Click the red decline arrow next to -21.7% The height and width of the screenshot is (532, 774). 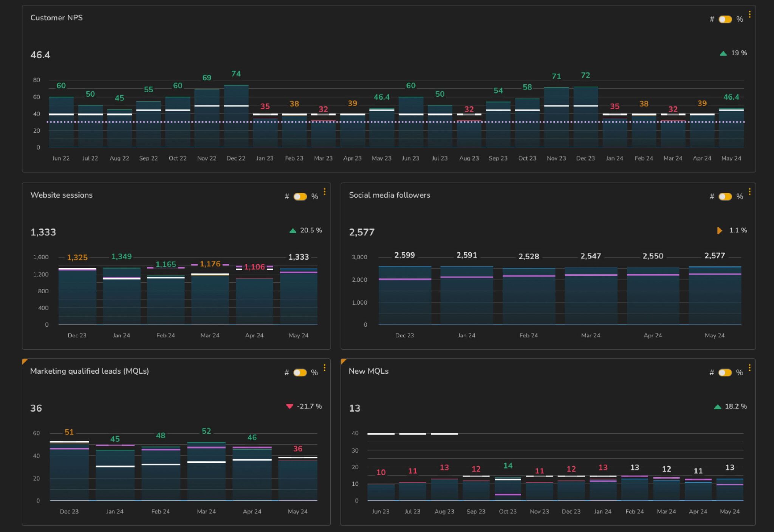click(x=289, y=406)
